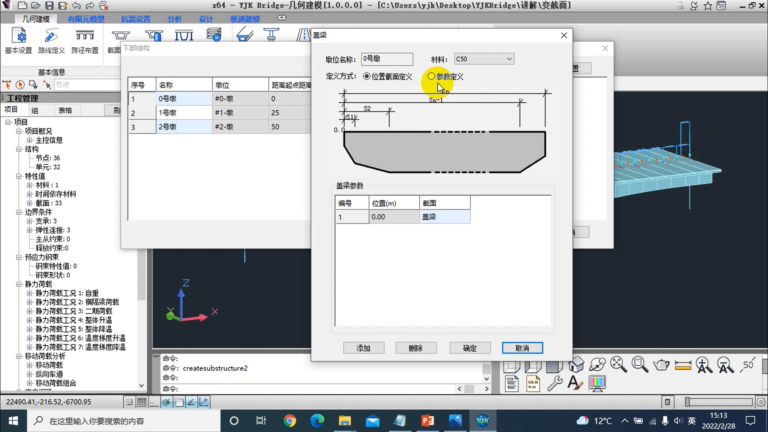Click the dimension 50 scale icon
This screenshot has width=768, height=432.
747,364
